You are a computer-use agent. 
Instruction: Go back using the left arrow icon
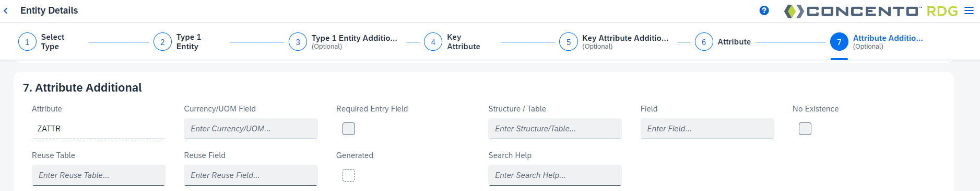6,10
